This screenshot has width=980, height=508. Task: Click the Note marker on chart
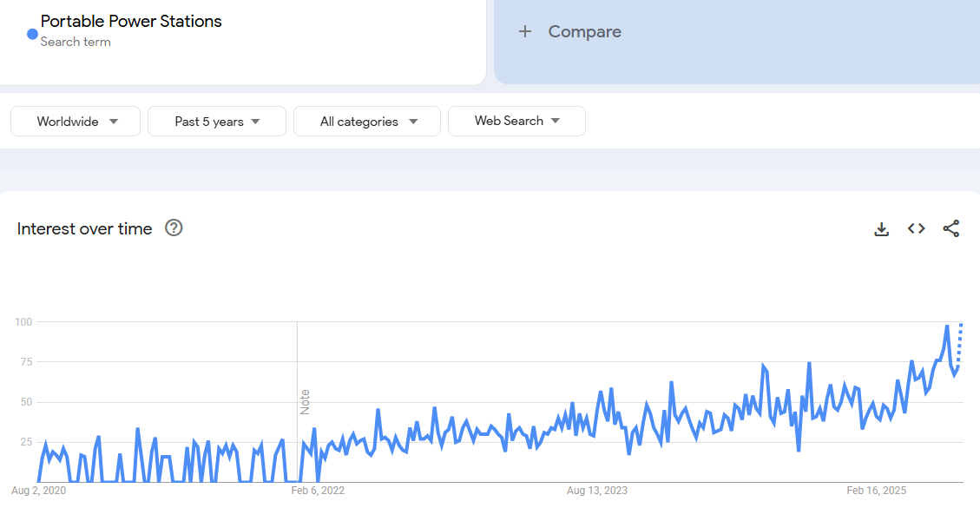coord(305,402)
